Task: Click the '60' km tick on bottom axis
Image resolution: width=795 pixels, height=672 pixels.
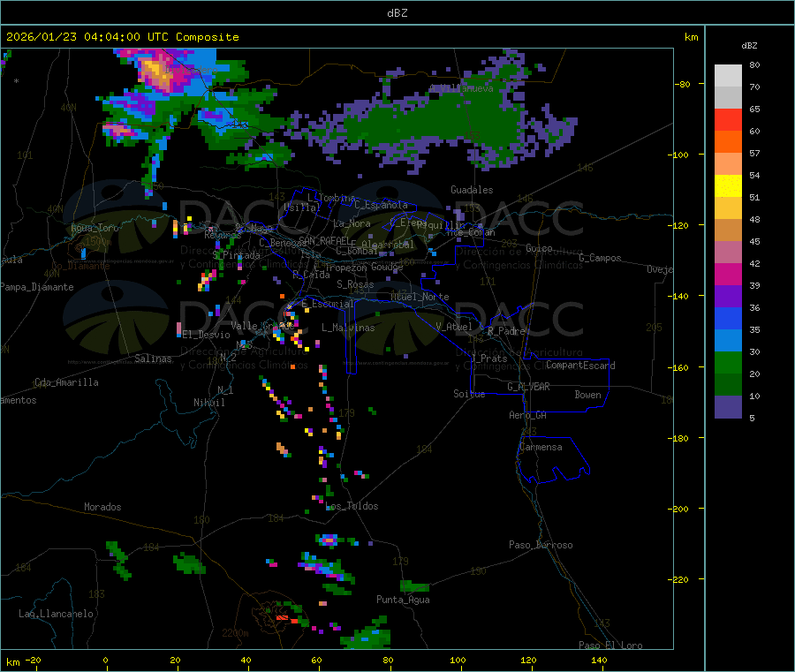Action: (x=316, y=660)
